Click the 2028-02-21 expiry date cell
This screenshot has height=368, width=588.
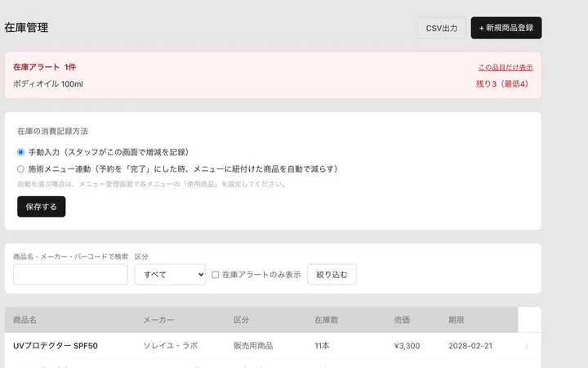(470, 346)
